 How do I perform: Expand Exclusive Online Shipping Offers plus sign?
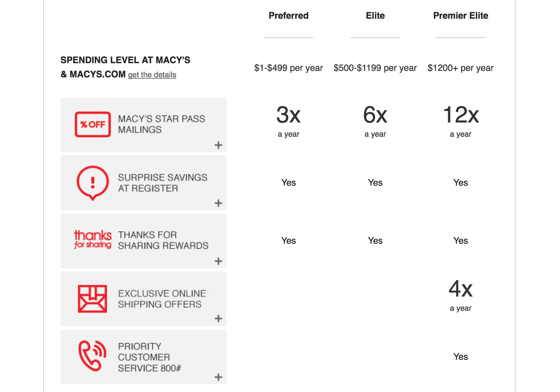coord(218,319)
